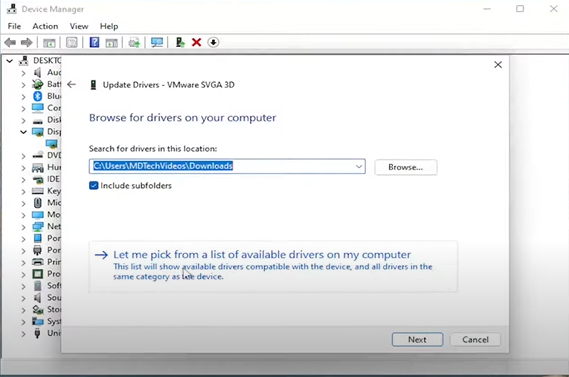The height and width of the screenshot is (377, 569).
Task: Click the VMware SVGA 3D device icon
Action: click(x=93, y=85)
